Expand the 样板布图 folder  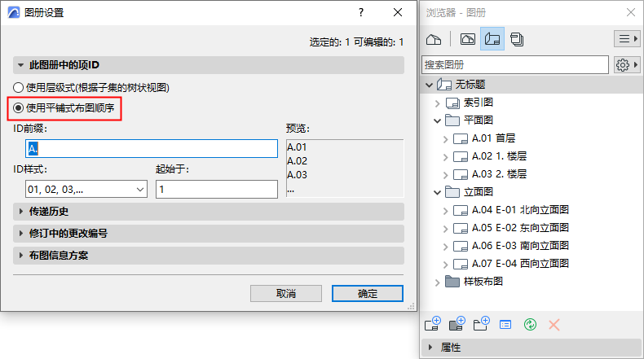[438, 282]
